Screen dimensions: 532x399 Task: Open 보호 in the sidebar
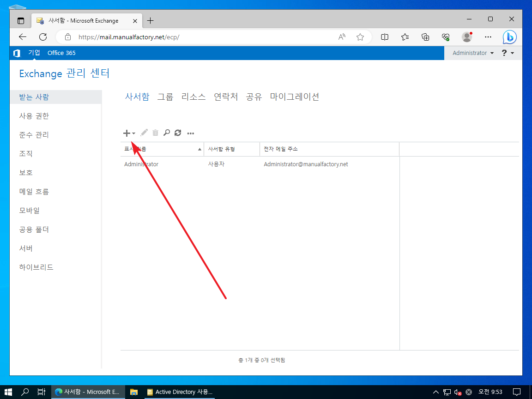click(x=26, y=173)
